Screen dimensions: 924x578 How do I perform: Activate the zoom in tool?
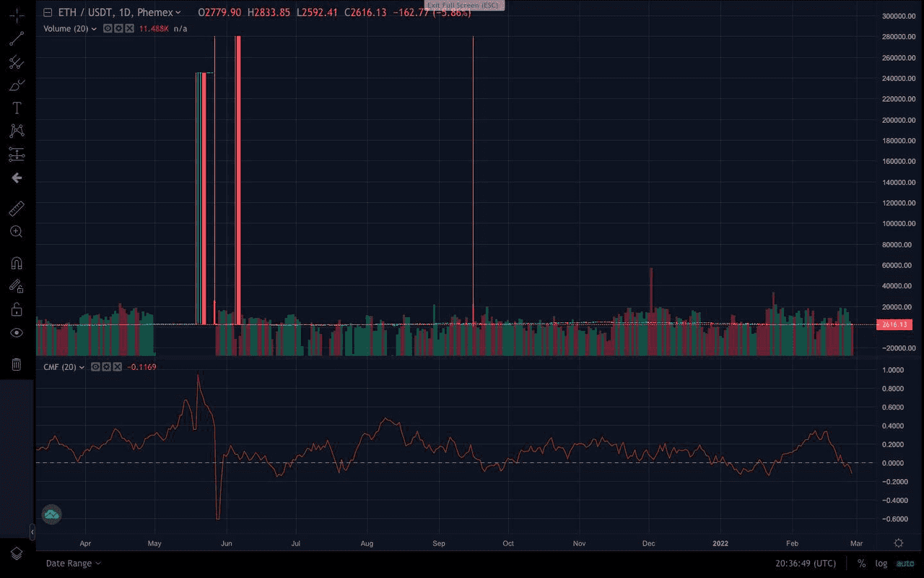click(16, 232)
